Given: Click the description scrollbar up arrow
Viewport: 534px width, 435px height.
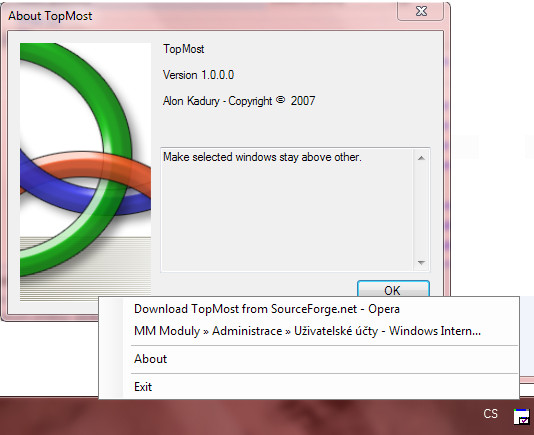Looking at the screenshot, I should coord(421,158).
